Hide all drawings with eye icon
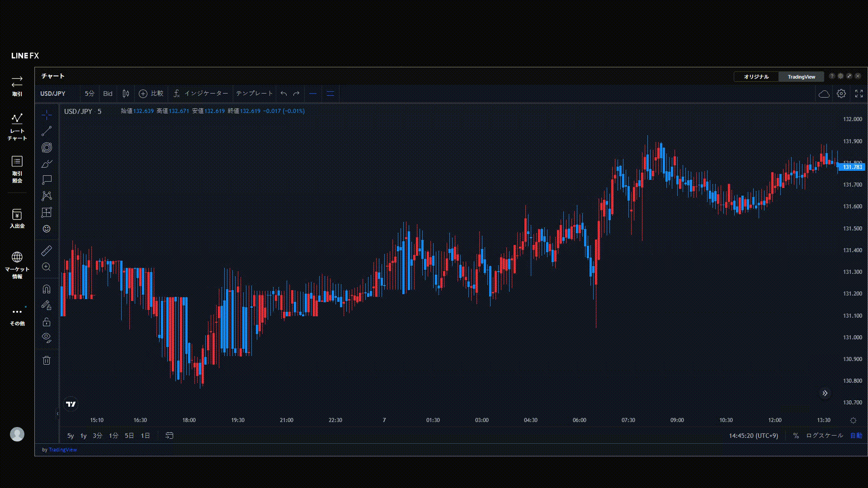Image resolution: width=868 pixels, height=488 pixels. 47,338
